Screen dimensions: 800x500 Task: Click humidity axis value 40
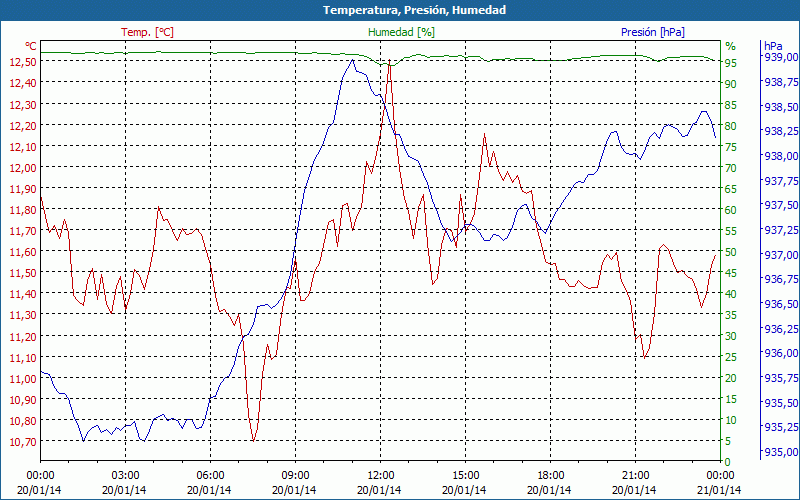tap(731, 294)
